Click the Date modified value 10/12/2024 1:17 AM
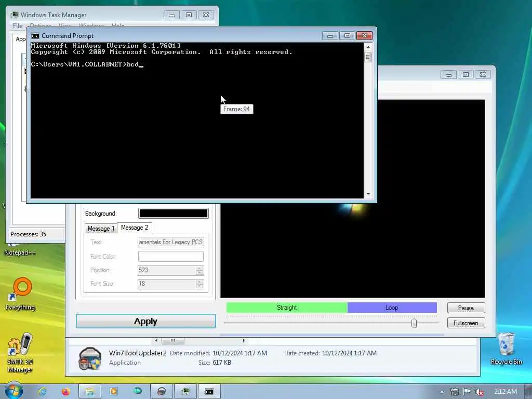The width and height of the screenshot is (532, 399). click(240, 353)
